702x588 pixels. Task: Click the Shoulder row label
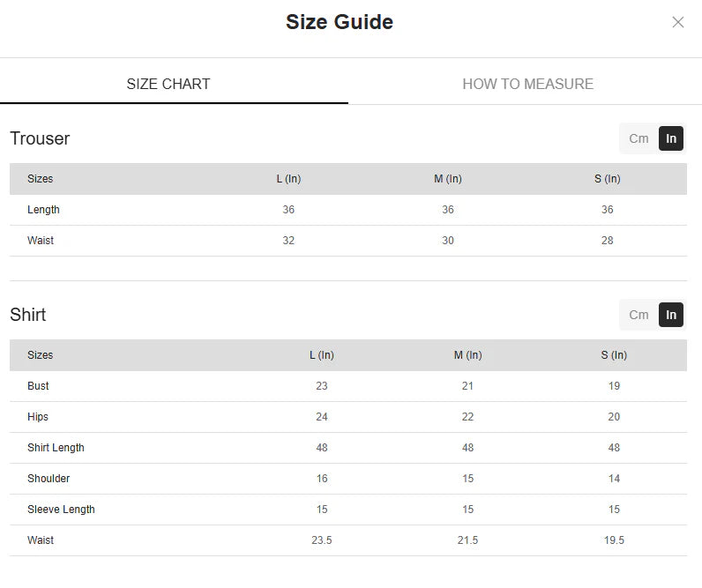pyautogui.click(x=49, y=479)
